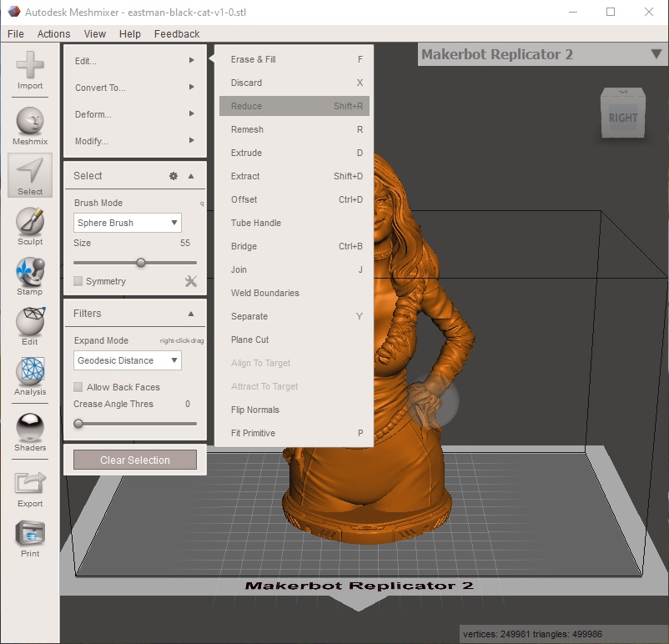Open the Help menu
This screenshot has height=644, width=669.
pos(129,33)
